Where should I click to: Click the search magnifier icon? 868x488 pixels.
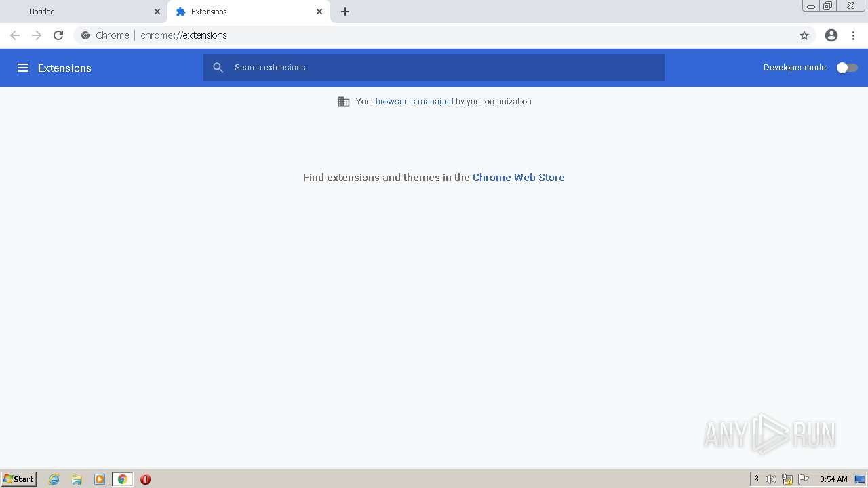[218, 68]
